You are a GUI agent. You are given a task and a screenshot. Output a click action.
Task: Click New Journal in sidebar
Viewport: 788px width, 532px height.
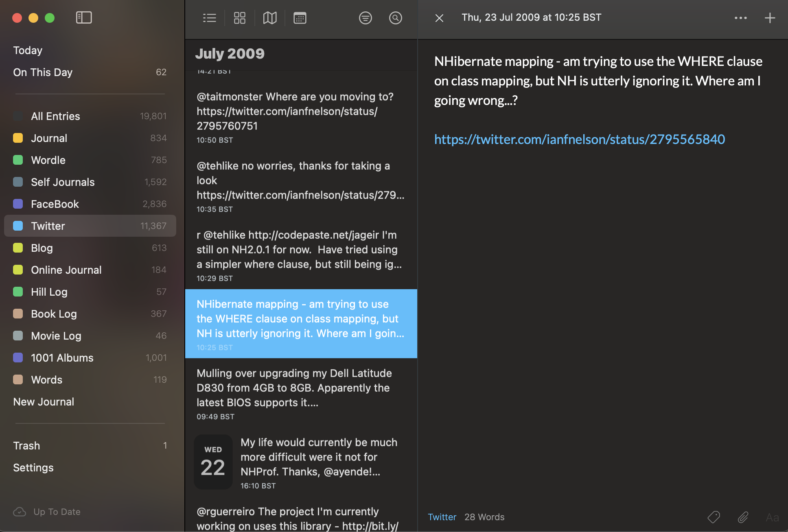(44, 402)
